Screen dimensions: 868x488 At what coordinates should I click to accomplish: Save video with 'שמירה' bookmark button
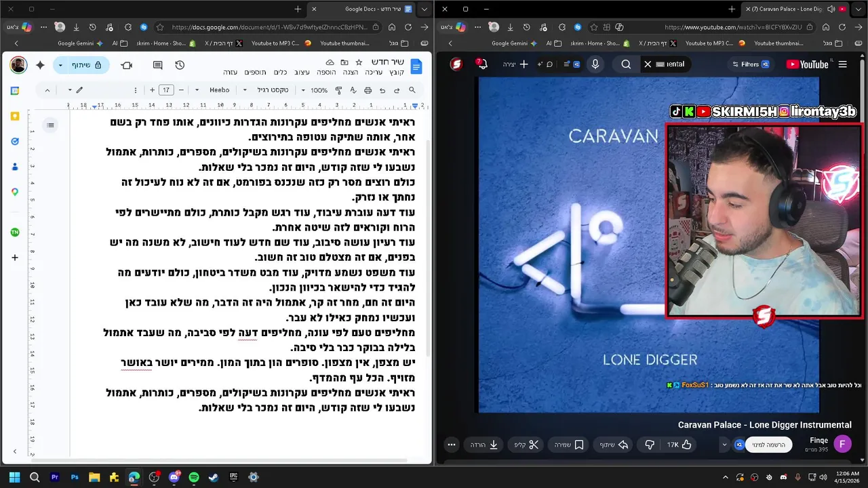click(570, 445)
